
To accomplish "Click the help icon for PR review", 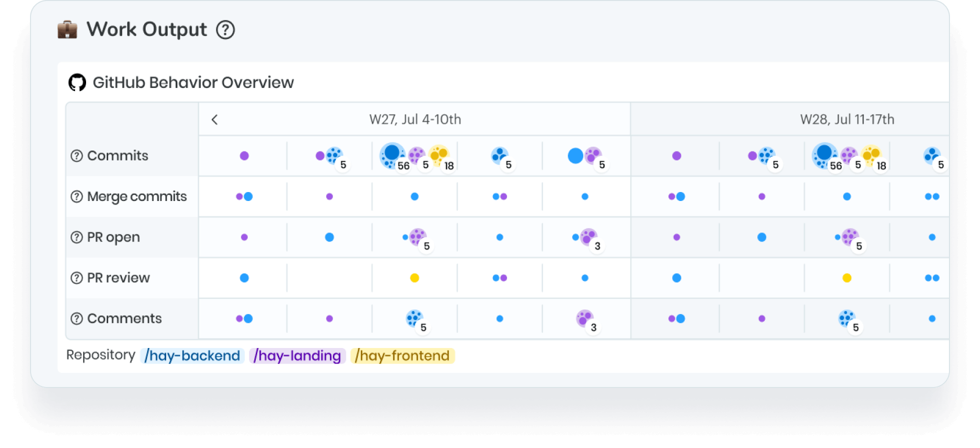I will (77, 278).
